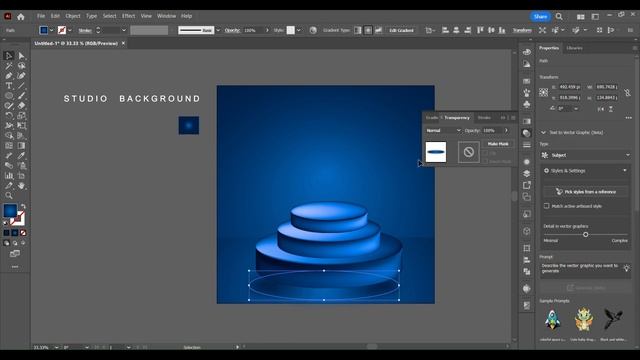Click Pick styles from a reference

(586, 191)
